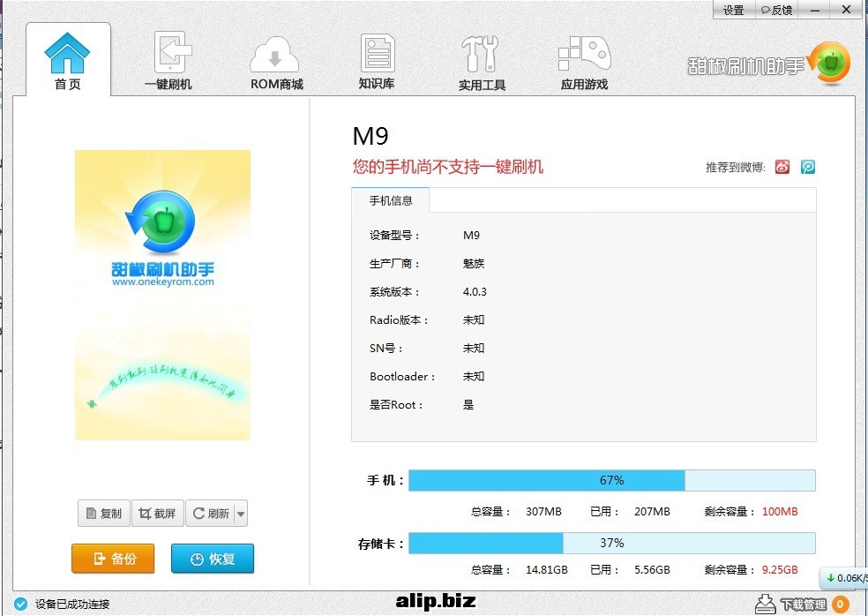
Task: Open 实用工具 tools tab
Action: (482, 62)
